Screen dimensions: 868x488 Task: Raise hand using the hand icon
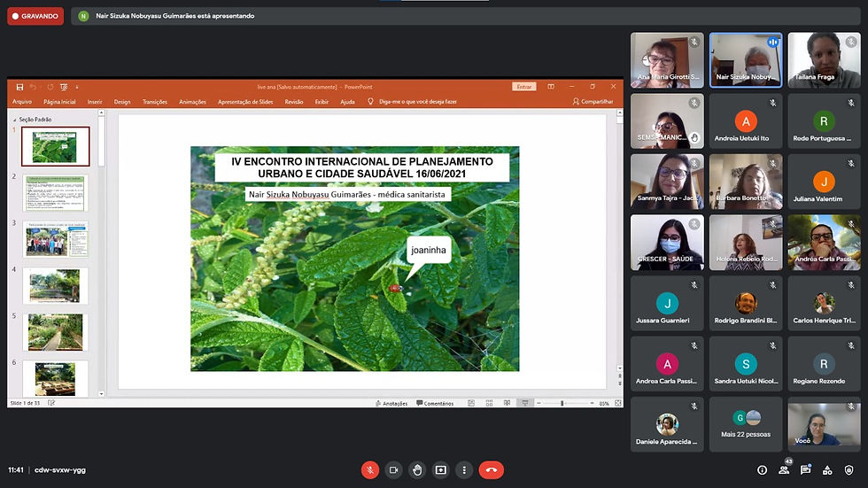417,469
